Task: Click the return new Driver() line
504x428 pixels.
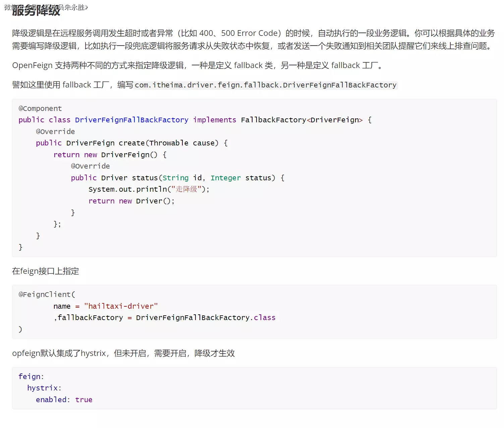Action: pos(131,201)
